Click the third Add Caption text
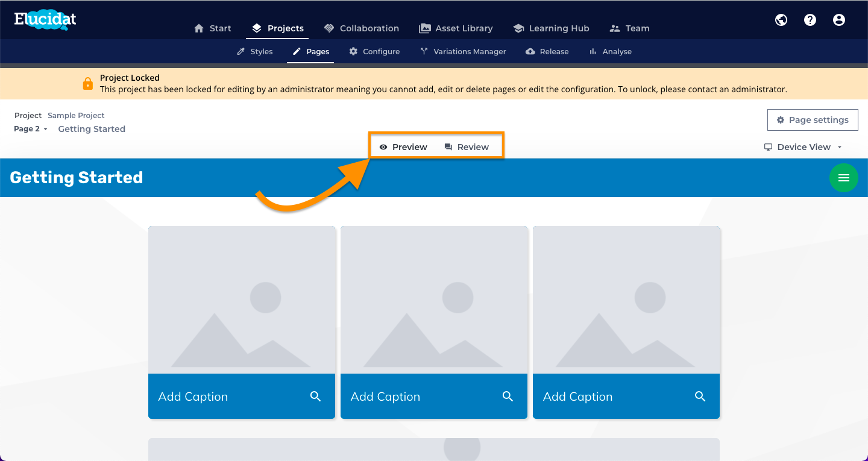 [x=577, y=397]
